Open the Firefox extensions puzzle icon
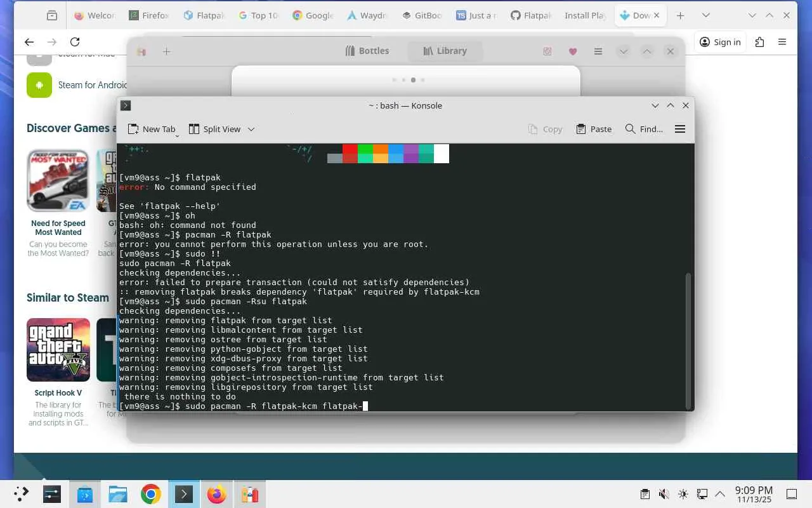The height and width of the screenshot is (508, 812). coord(759,42)
